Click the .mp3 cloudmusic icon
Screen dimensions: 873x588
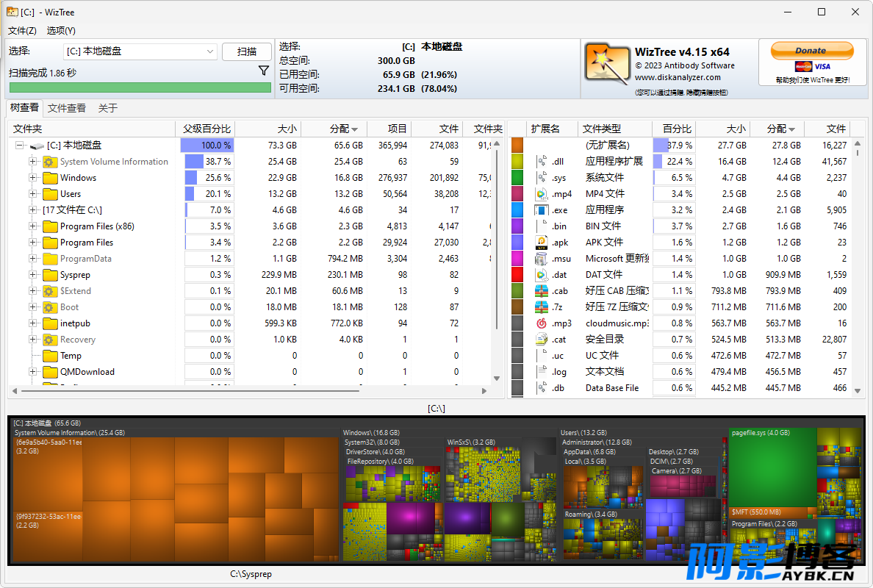tap(541, 323)
